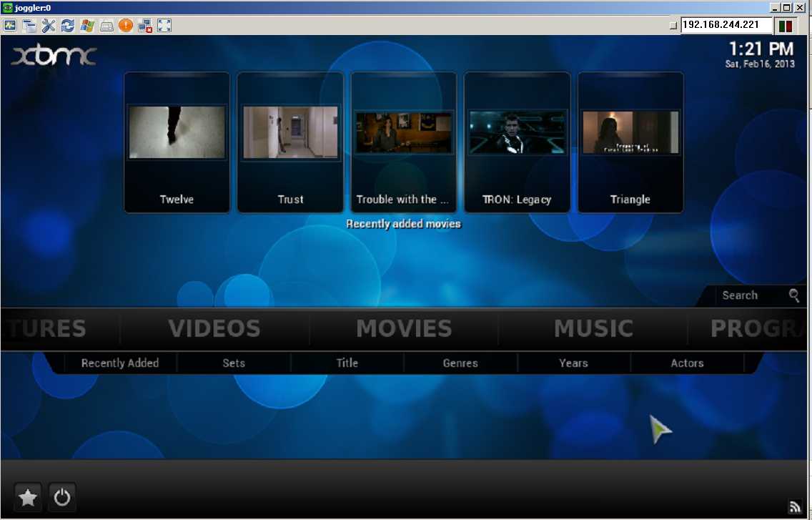Open the Triangle movie card

tap(630, 142)
